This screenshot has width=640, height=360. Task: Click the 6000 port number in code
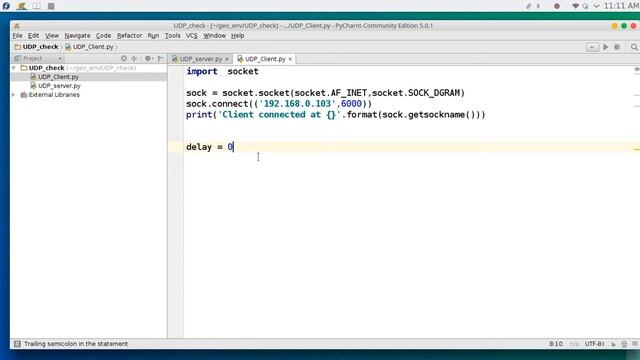[351, 104]
